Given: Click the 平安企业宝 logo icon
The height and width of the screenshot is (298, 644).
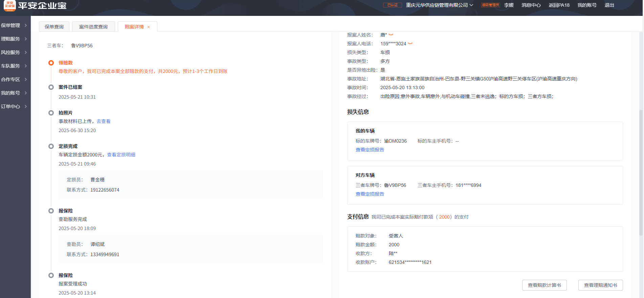Looking at the screenshot, I should click(x=9, y=5).
